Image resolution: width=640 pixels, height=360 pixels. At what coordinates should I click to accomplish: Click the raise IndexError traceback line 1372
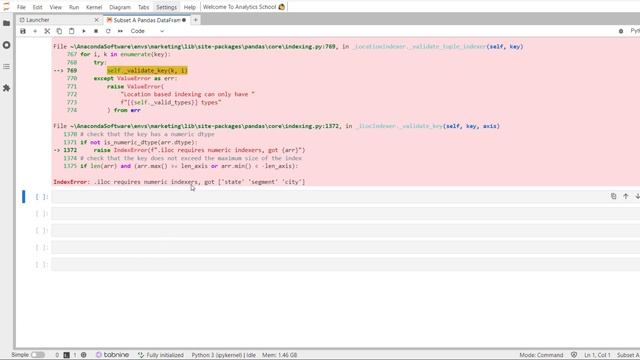click(x=200, y=150)
